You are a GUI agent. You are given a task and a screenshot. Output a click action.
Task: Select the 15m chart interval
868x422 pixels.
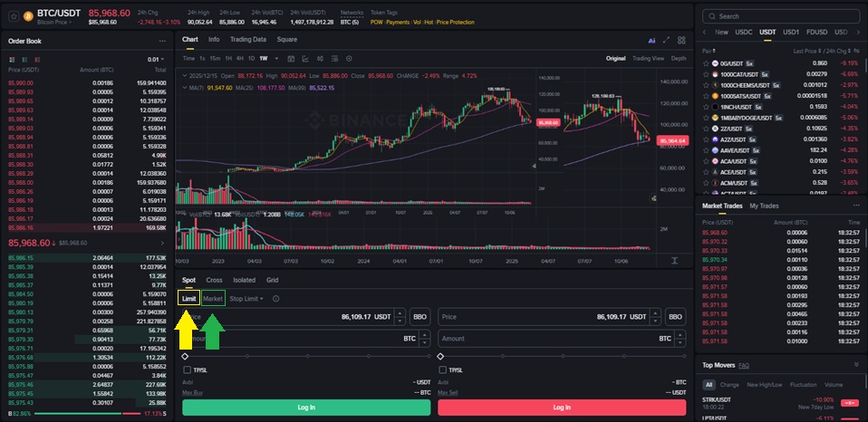[215, 59]
